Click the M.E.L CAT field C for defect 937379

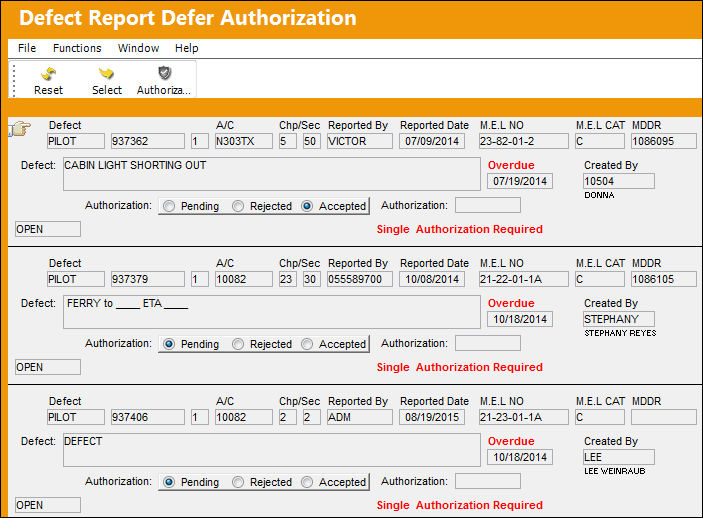[600, 279]
